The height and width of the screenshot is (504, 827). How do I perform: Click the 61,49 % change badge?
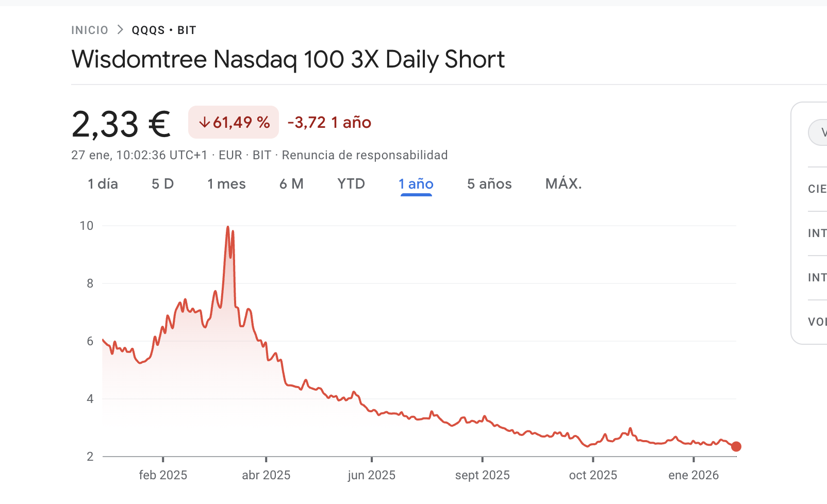(x=234, y=123)
